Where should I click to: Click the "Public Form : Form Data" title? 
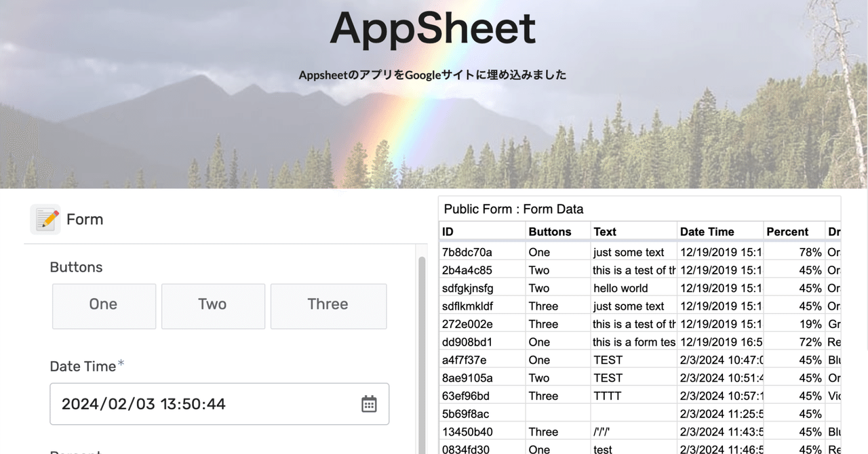pos(514,209)
